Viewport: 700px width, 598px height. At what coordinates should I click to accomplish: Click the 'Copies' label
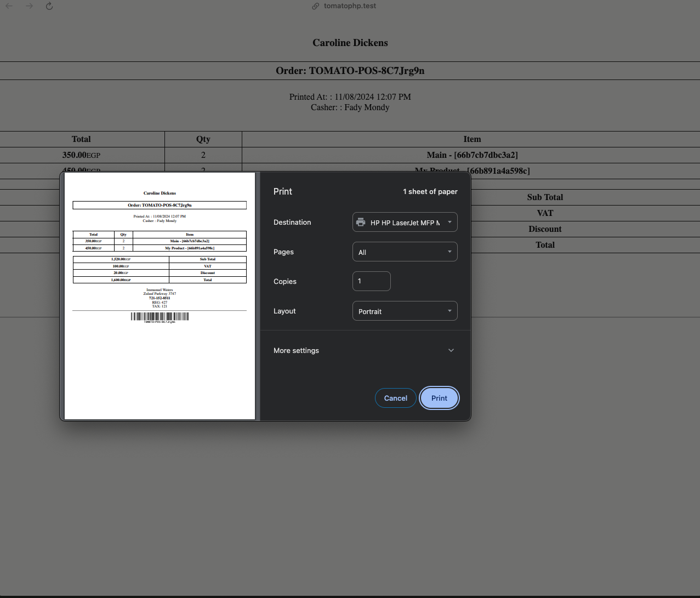285,281
